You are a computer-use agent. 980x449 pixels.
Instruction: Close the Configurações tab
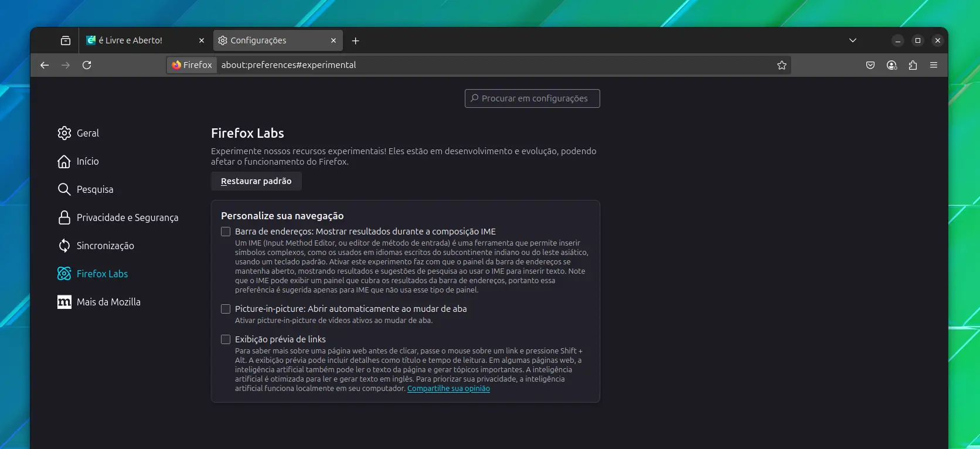(334, 40)
